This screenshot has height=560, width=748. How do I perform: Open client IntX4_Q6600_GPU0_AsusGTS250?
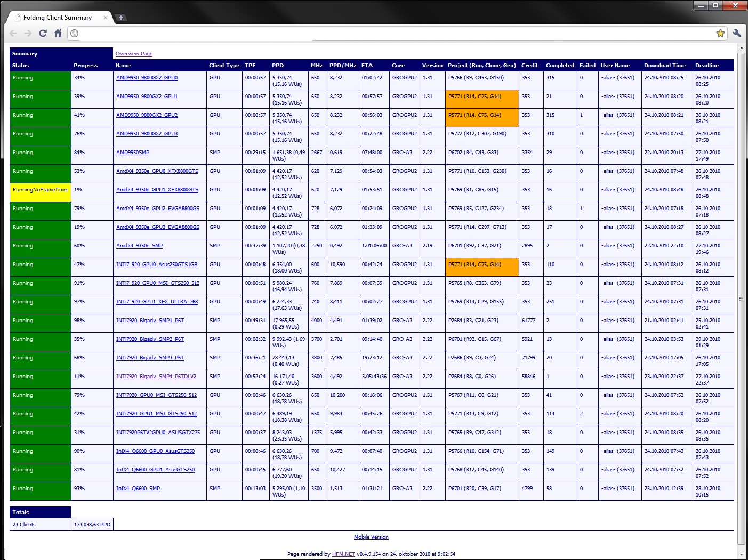[x=155, y=451]
